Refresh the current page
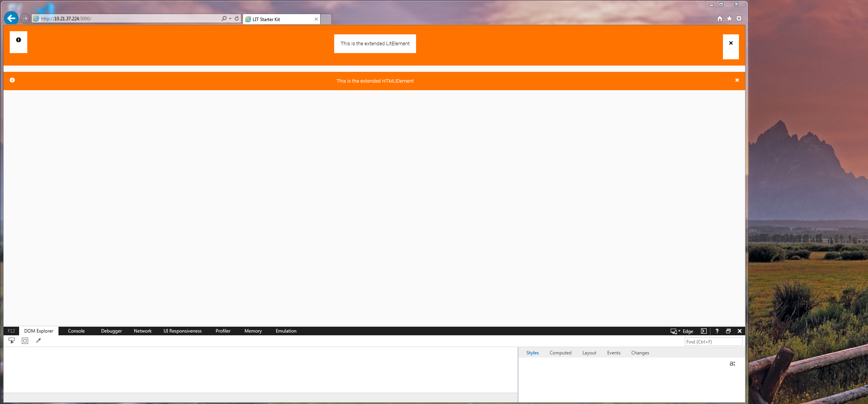This screenshot has width=868, height=404. tap(237, 18)
